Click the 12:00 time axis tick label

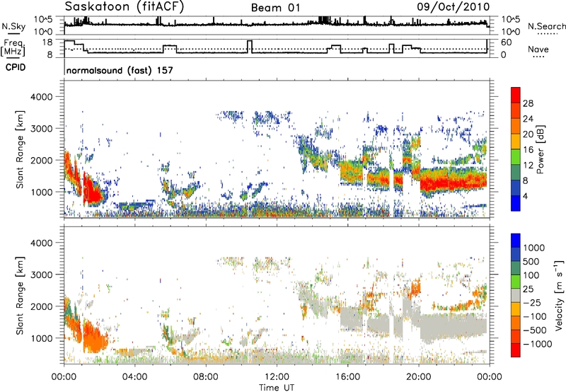coord(277,377)
